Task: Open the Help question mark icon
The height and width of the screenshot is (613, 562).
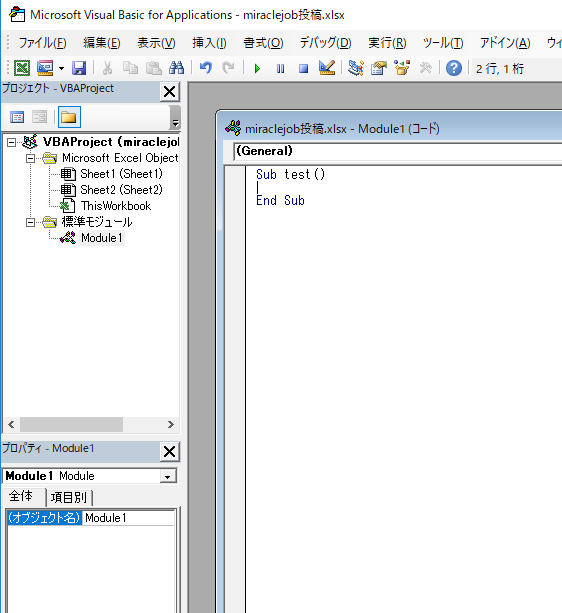Action: click(454, 68)
